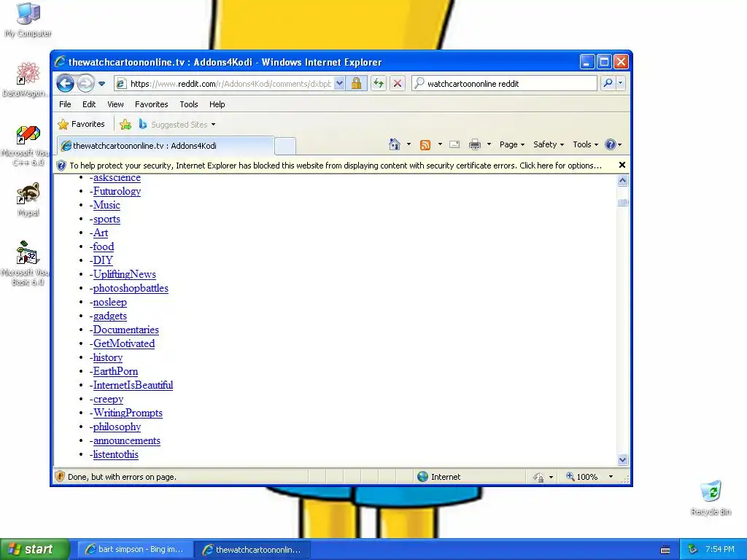
Task: Open the askscience link
Action: (117, 178)
